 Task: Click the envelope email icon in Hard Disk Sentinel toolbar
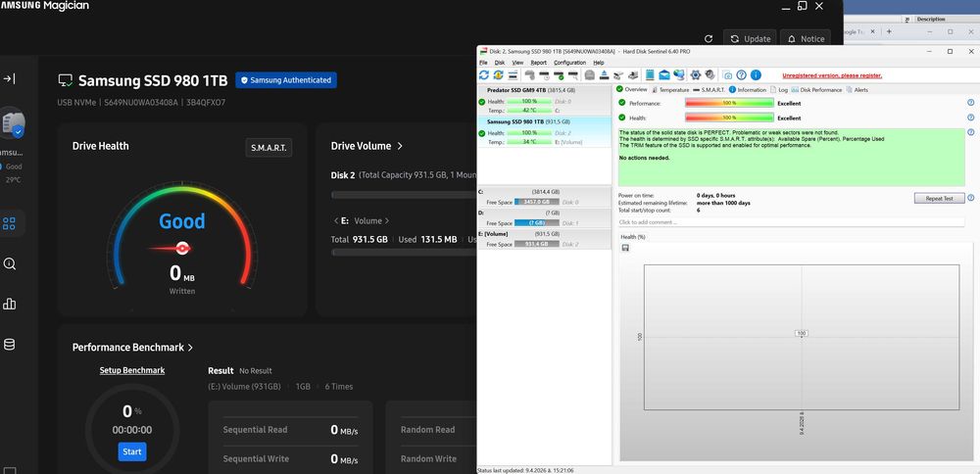[664, 75]
